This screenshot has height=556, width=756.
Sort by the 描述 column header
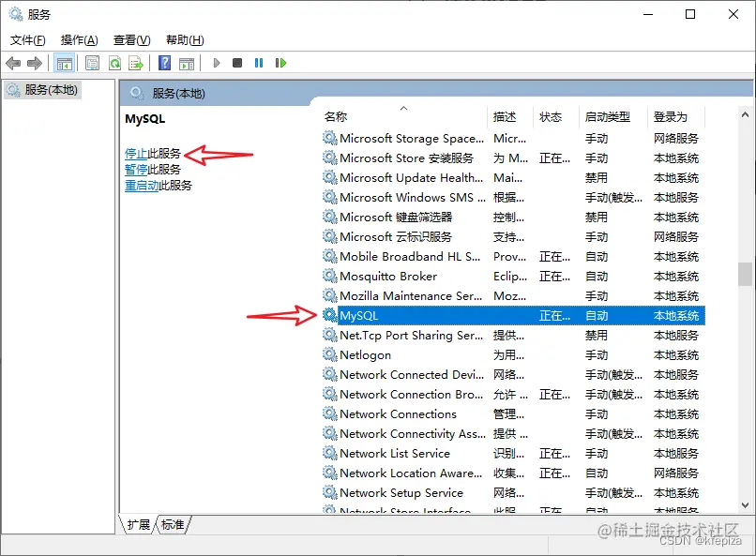point(510,116)
